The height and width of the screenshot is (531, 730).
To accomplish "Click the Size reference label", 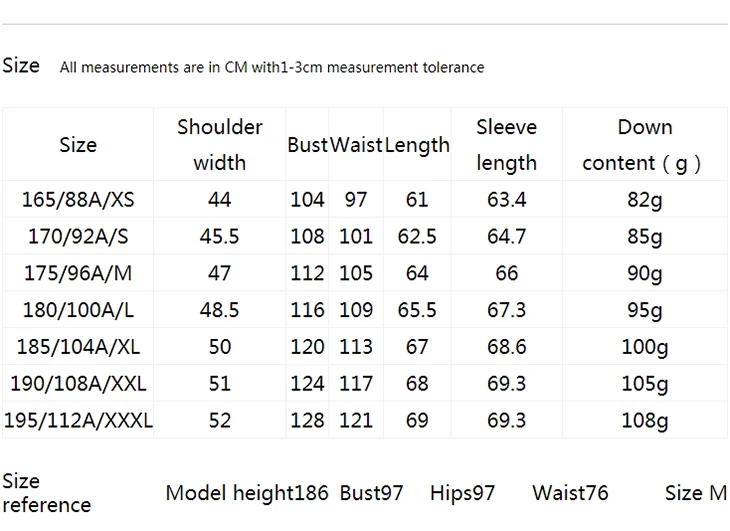I will [x=47, y=493].
